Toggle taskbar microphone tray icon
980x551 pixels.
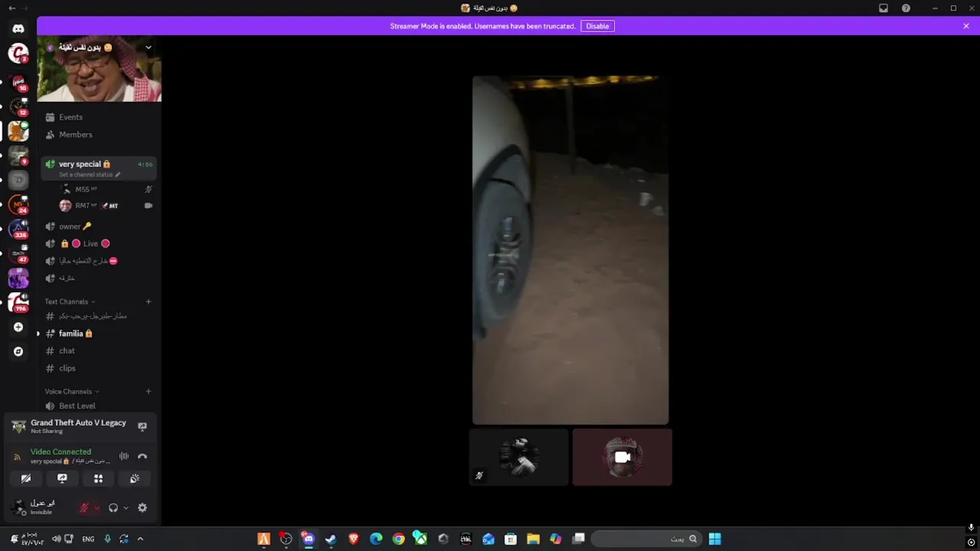pyautogui.click(x=108, y=539)
